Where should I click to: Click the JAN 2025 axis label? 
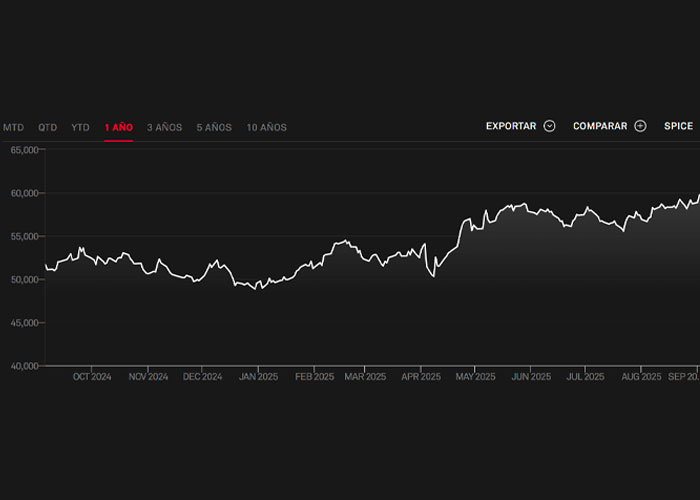[258, 377]
